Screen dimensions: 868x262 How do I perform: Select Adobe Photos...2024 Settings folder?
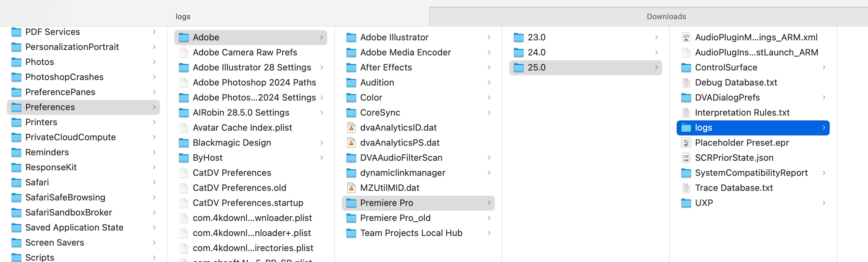coord(251,97)
